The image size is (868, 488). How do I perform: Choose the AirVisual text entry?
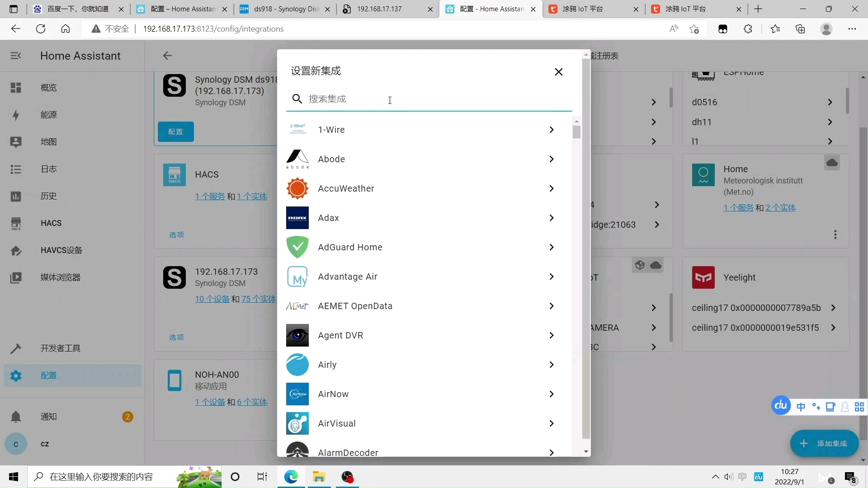coord(337,423)
